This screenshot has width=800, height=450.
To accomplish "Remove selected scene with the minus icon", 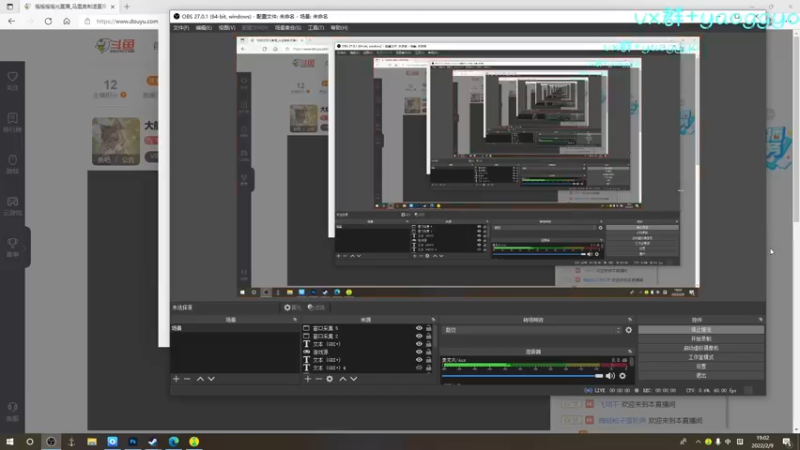I will tap(187, 379).
